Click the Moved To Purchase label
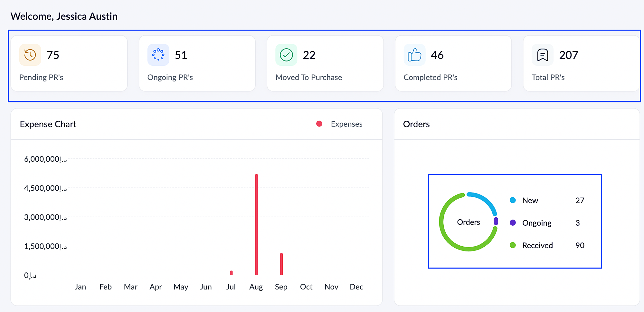This screenshot has width=644, height=312. (x=308, y=78)
